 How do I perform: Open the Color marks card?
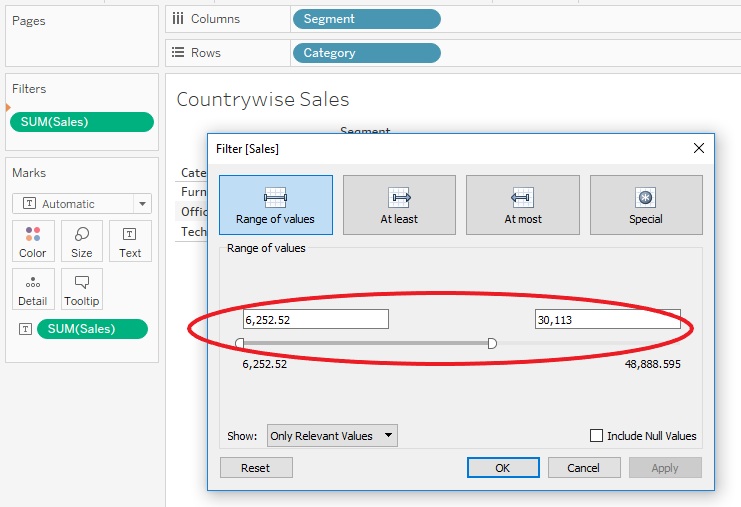pos(33,241)
